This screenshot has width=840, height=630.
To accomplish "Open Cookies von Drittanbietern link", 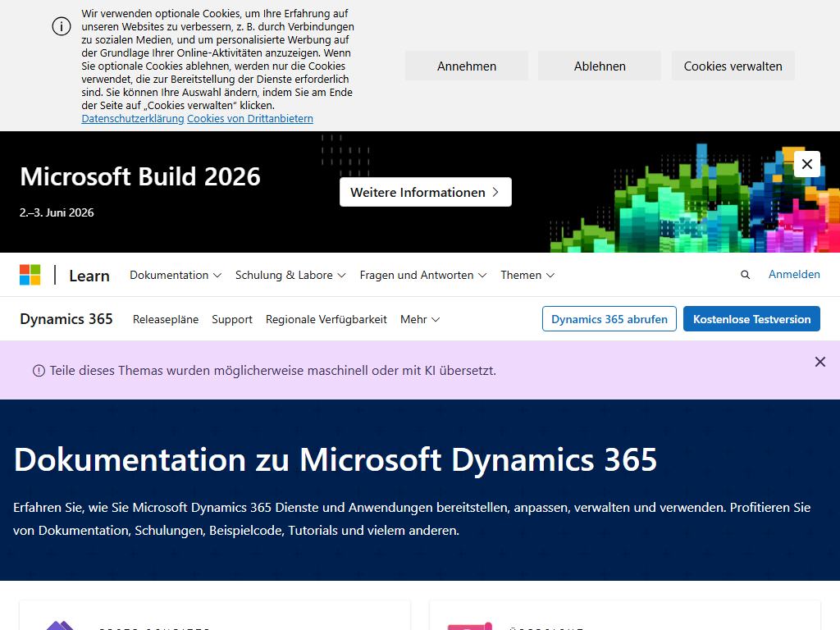I will (x=250, y=118).
